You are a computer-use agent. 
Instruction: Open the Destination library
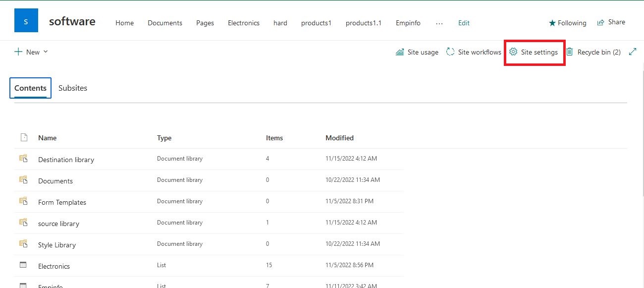[66, 160]
